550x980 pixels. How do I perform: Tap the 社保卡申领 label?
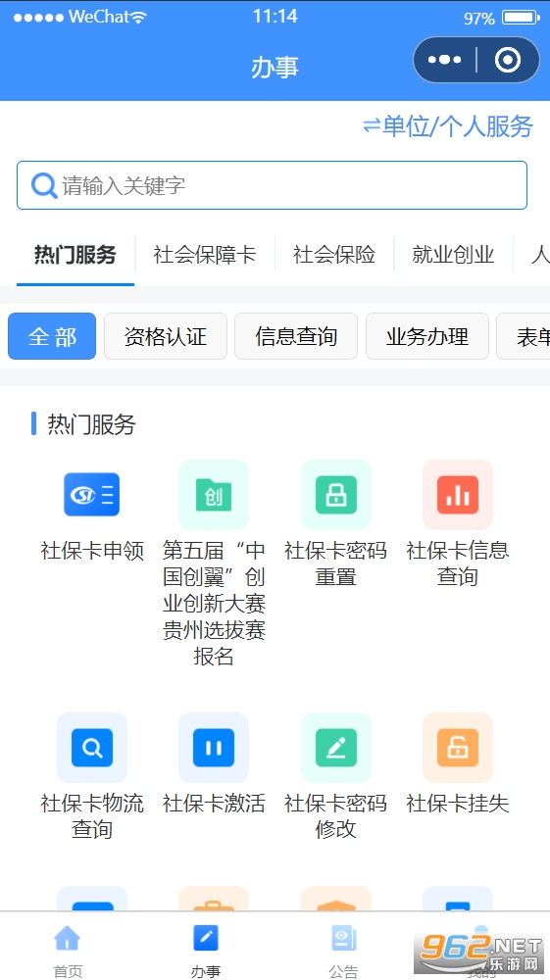point(92,551)
